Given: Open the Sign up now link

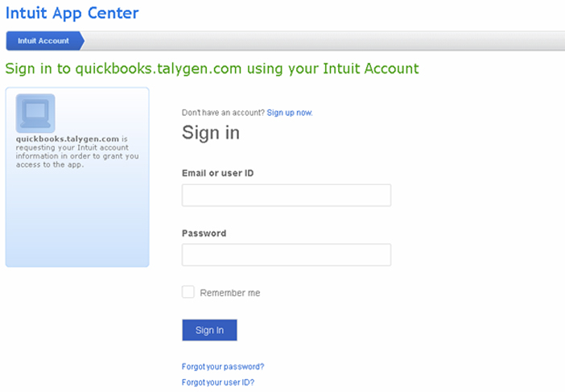Looking at the screenshot, I should [x=290, y=113].
